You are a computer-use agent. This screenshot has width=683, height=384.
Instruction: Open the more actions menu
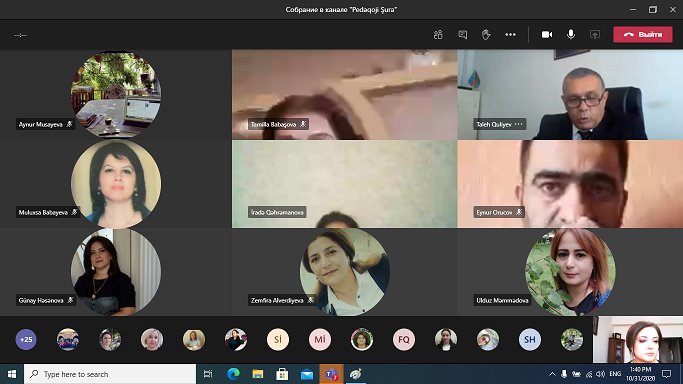[x=511, y=35]
